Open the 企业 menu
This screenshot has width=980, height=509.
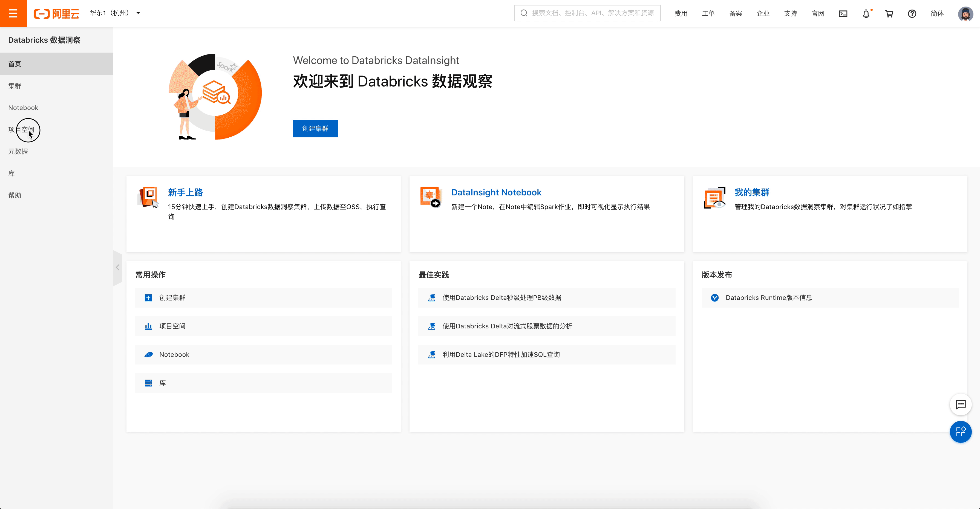(x=763, y=14)
